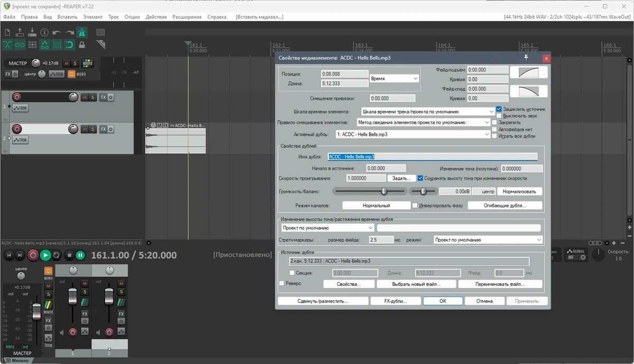Toggle 'Зациклить источник' checkbox
This screenshot has width=634, height=364.
[499, 109]
